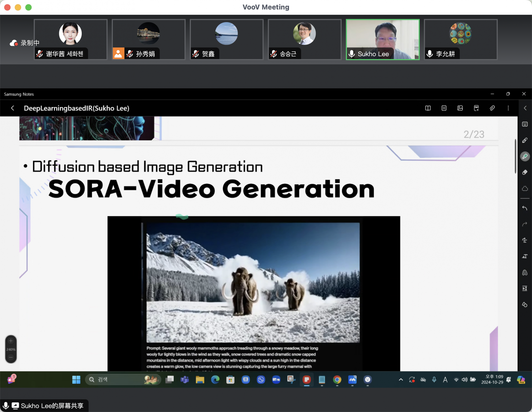The width and height of the screenshot is (532, 412).
Task: Open the clock and date 2024-10-29
Action: [492, 380]
